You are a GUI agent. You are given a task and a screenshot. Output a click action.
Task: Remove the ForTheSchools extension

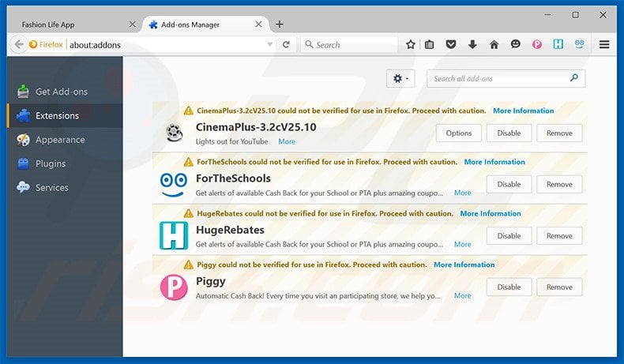pos(559,184)
